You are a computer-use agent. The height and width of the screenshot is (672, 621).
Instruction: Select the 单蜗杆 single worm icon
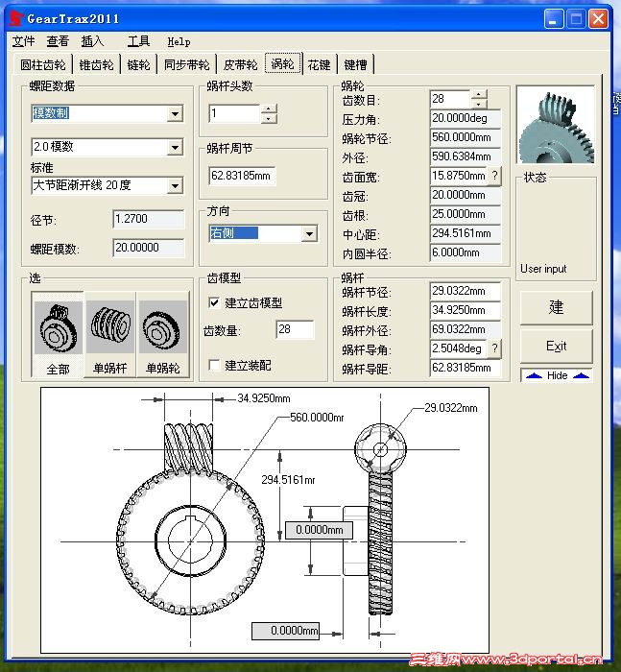tap(110, 335)
